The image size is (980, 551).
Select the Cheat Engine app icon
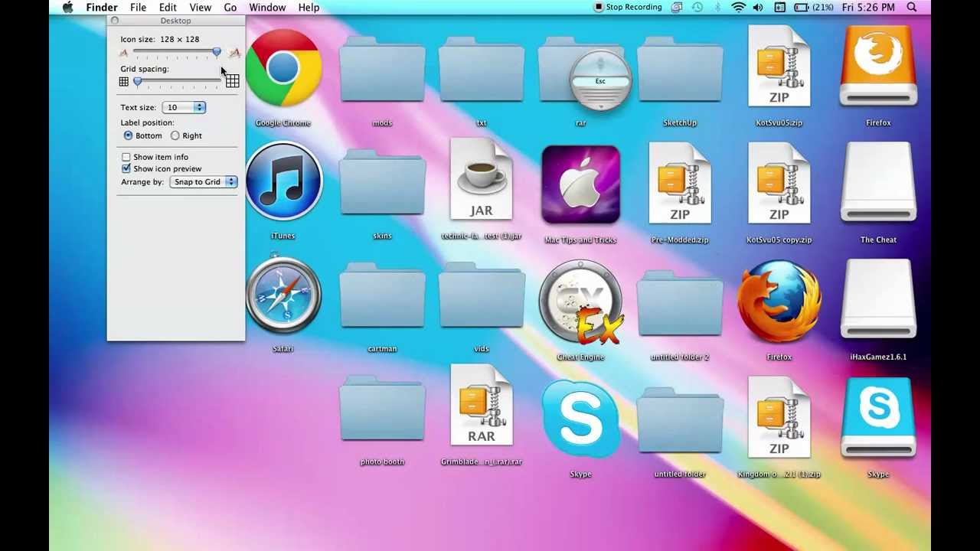580,302
